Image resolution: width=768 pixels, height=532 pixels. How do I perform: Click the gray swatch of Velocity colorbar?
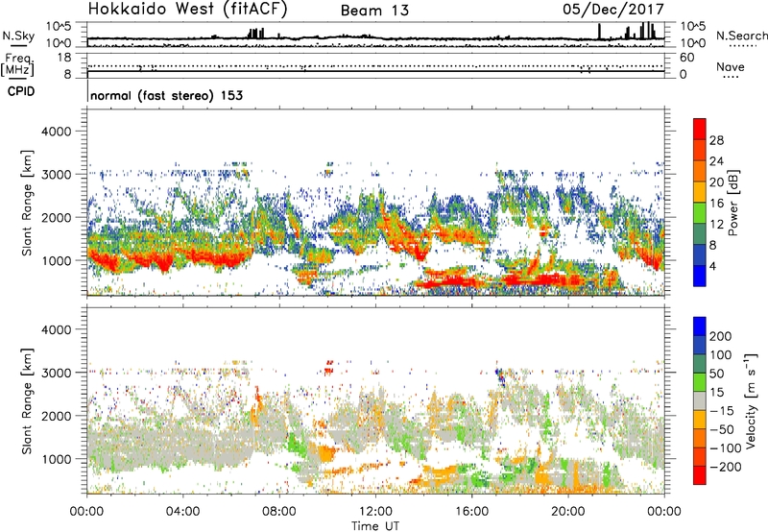click(x=700, y=401)
